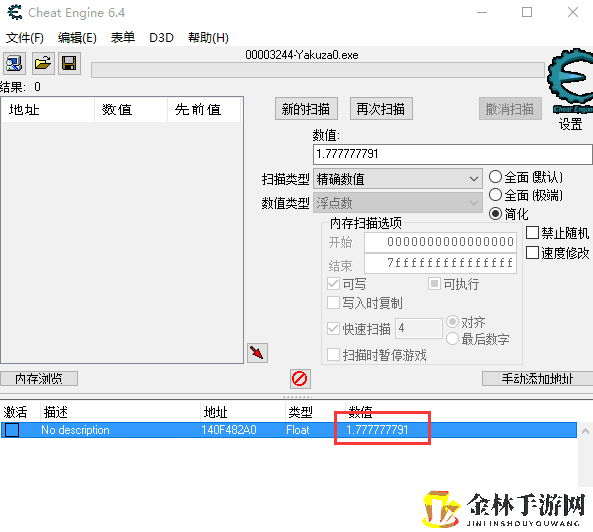Open the 帮助(H) menu

(208, 38)
